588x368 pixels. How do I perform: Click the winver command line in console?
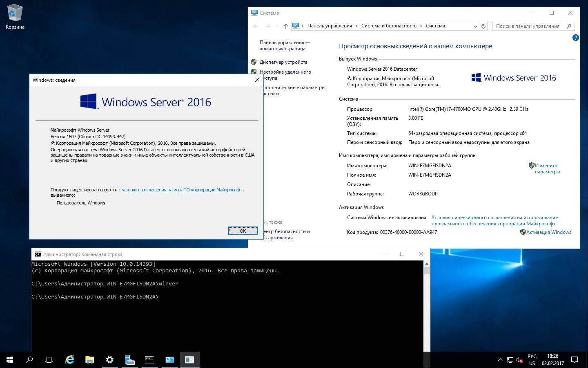point(105,284)
